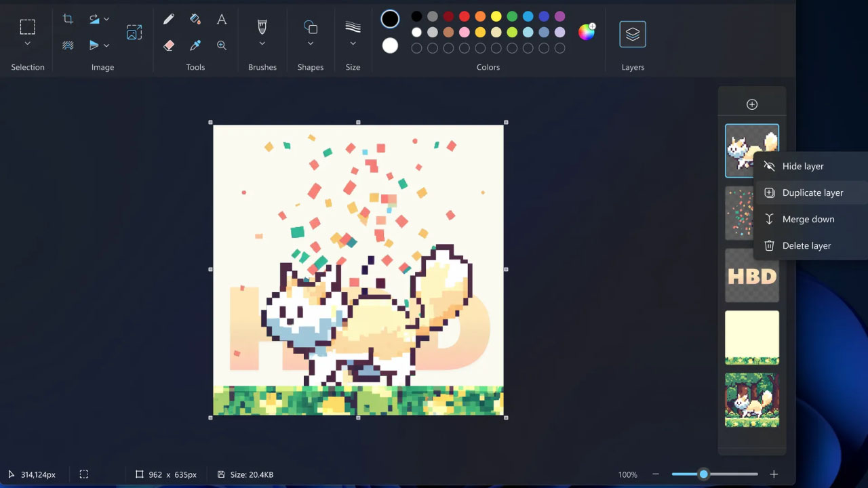Click the zoom out minus button
The height and width of the screenshot is (488, 868).
656,474
